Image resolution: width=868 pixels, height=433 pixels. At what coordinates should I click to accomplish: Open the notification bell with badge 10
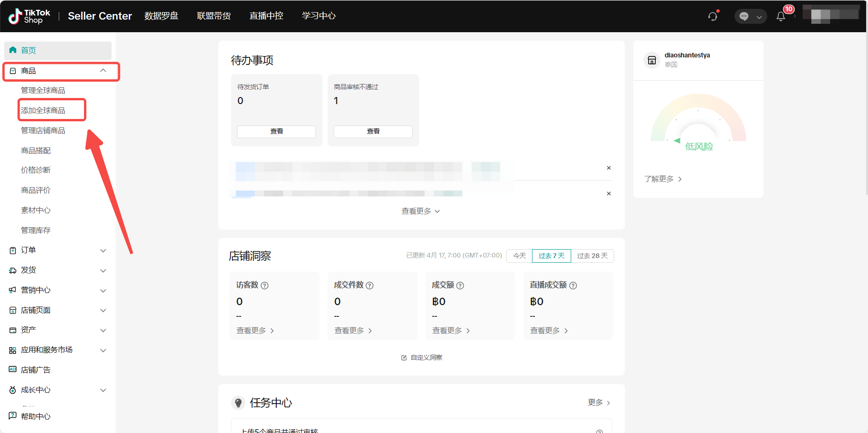coord(781,16)
